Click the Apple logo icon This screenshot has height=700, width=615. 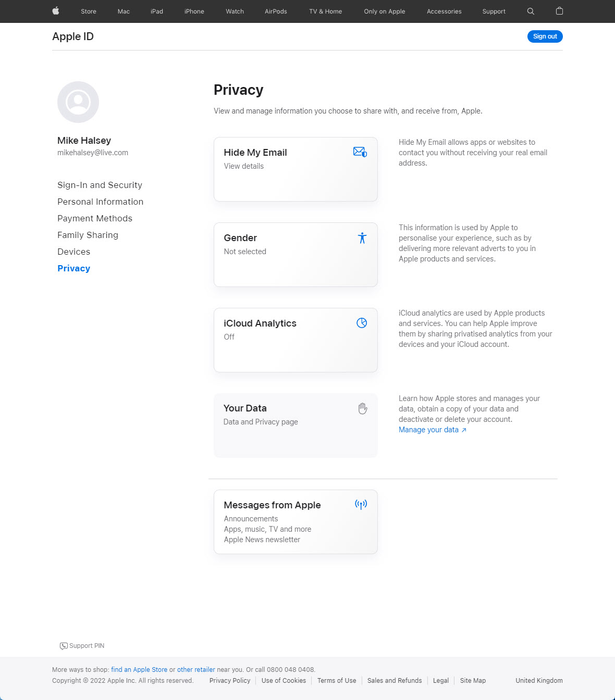point(56,11)
